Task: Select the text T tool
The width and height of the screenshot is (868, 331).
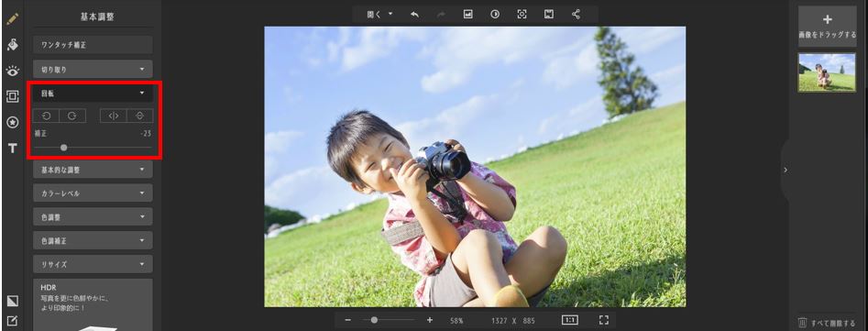Action: (x=12, y=148)
